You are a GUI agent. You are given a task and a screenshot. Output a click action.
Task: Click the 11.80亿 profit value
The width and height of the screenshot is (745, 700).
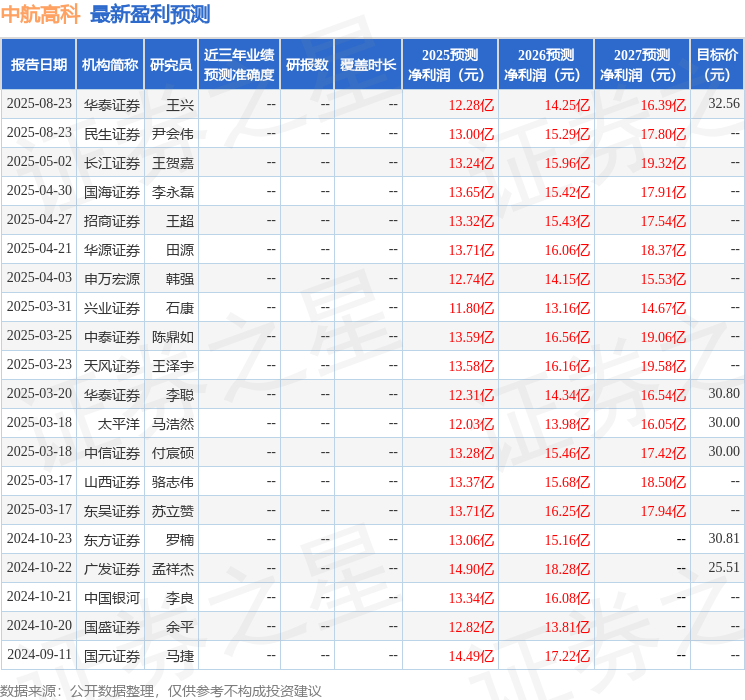point(471,308)
